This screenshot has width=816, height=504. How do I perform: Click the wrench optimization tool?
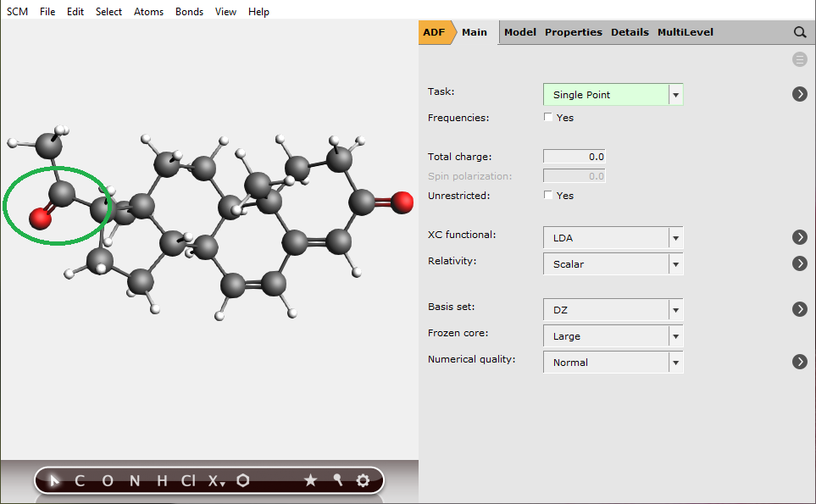pos(336,480)
